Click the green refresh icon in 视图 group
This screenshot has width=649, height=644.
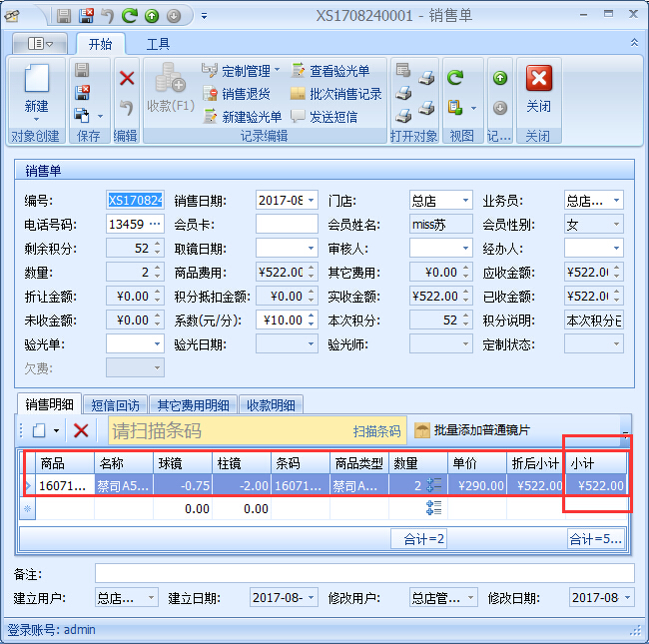coord(455,78)
